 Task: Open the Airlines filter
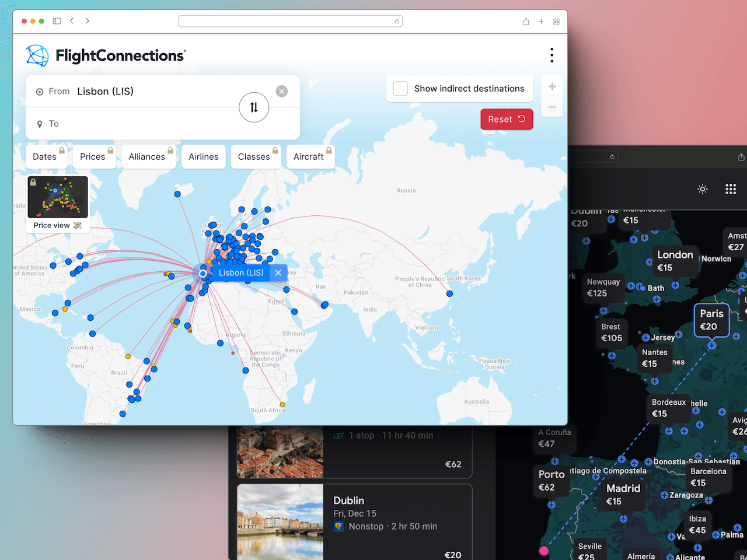[204, 156]
